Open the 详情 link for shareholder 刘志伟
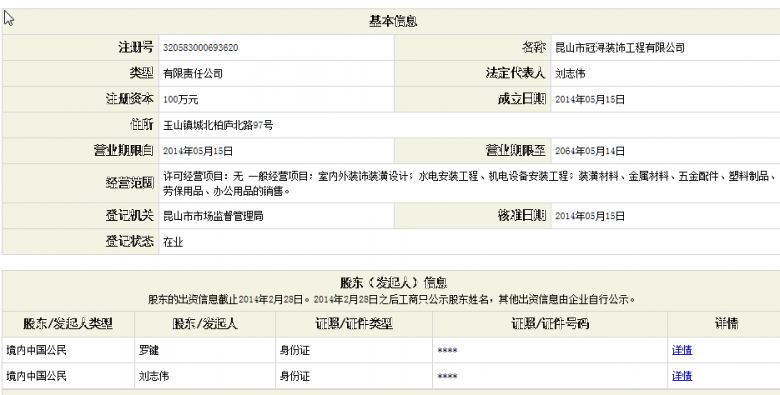Viewport: 780px width, 395px height. (682, 376)
